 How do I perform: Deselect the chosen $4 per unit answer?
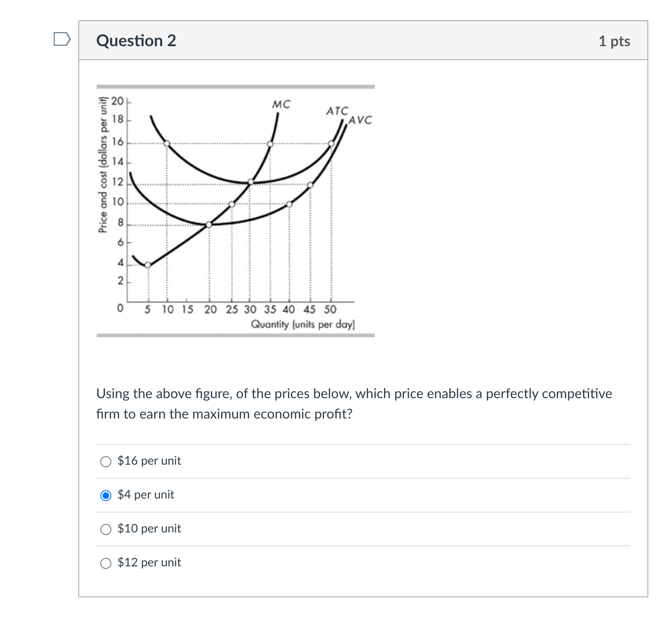(105, 495)
